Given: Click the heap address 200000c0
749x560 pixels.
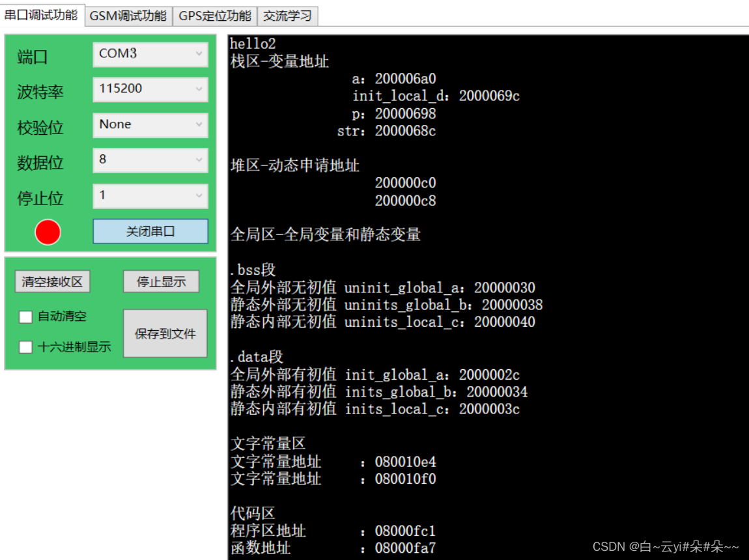Looking at the screenshot, I should click(x=406, y=183).
